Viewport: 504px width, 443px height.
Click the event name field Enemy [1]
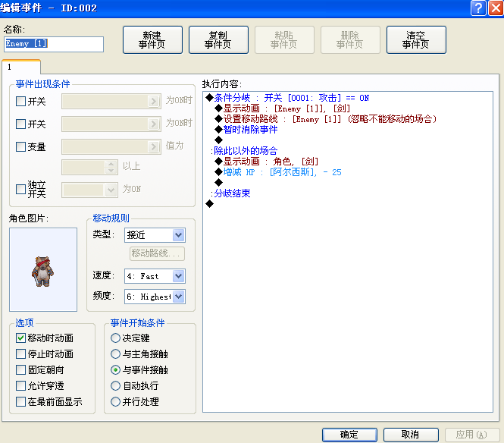[x=54, y=44]
